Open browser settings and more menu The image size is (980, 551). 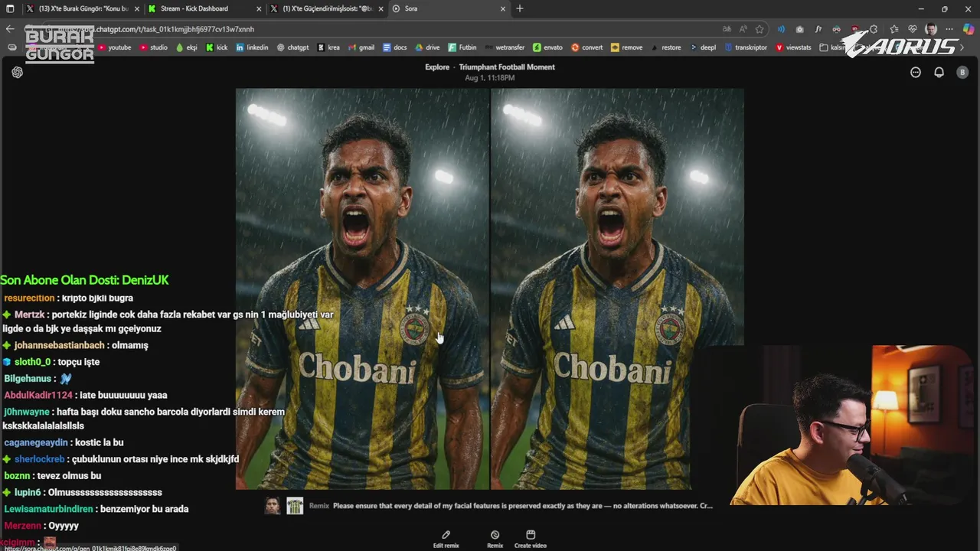949,29
